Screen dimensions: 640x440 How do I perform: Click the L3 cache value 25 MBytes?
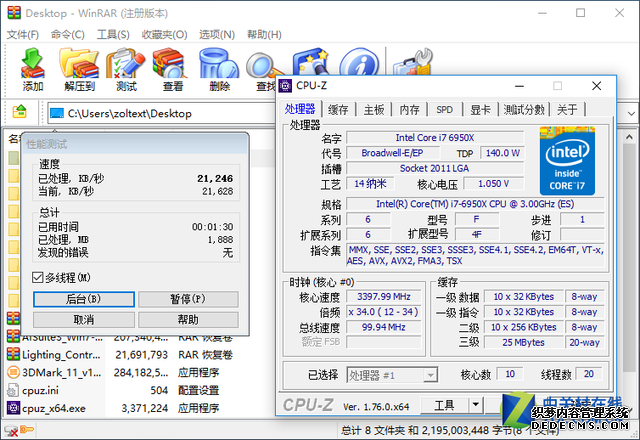524,342
